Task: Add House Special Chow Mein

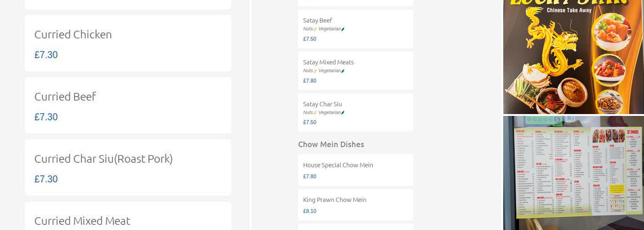Action: point(338,165)
